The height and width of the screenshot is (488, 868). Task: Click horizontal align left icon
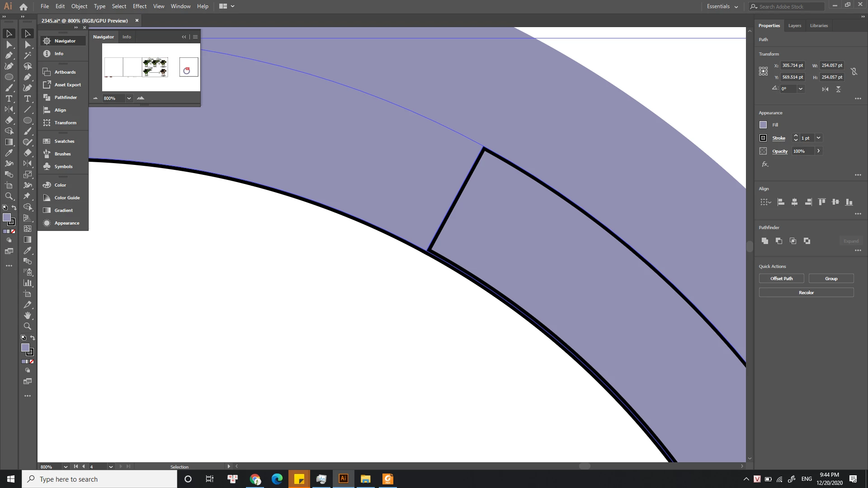point(781,202)
